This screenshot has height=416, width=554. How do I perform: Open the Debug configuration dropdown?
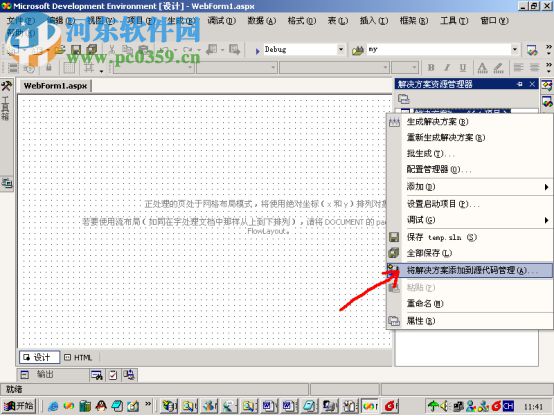pyautogui.click(x=341, y=49)
